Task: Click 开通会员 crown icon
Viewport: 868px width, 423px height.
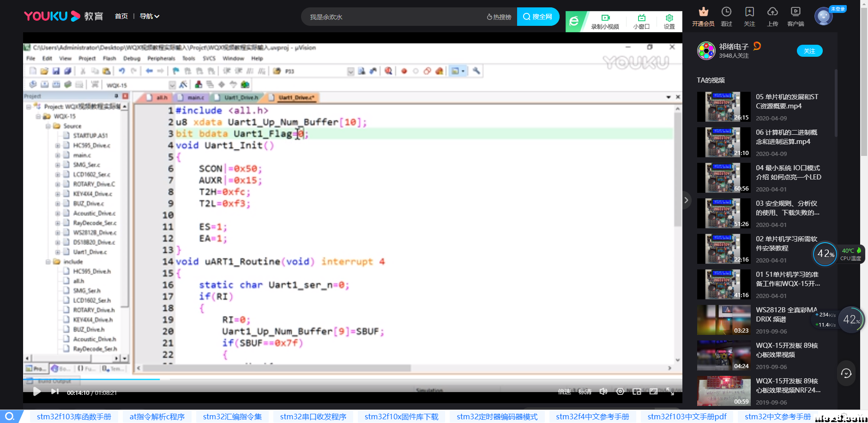Action: click(x=703, y=17)
